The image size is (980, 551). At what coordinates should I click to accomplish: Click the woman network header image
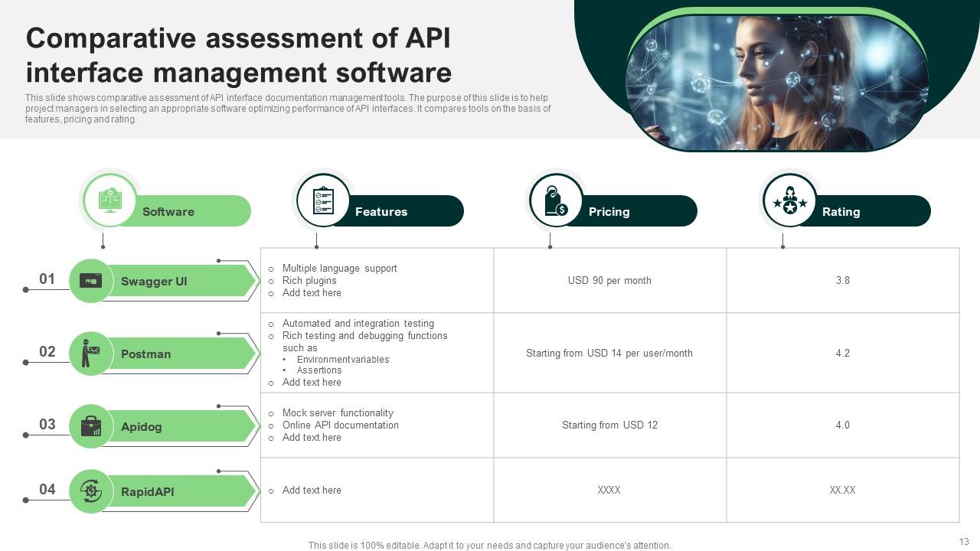tap(776, 83)
